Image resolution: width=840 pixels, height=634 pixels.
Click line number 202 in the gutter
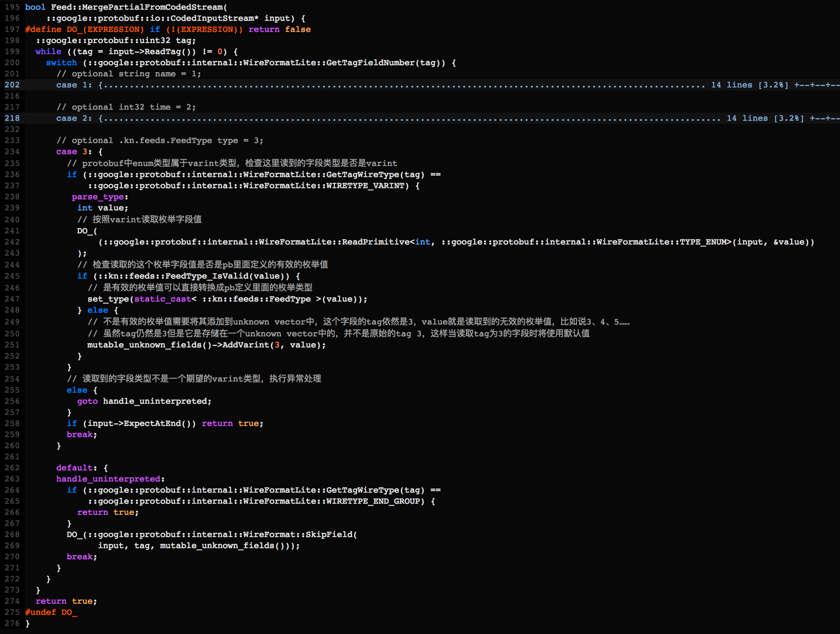[12, 85]
